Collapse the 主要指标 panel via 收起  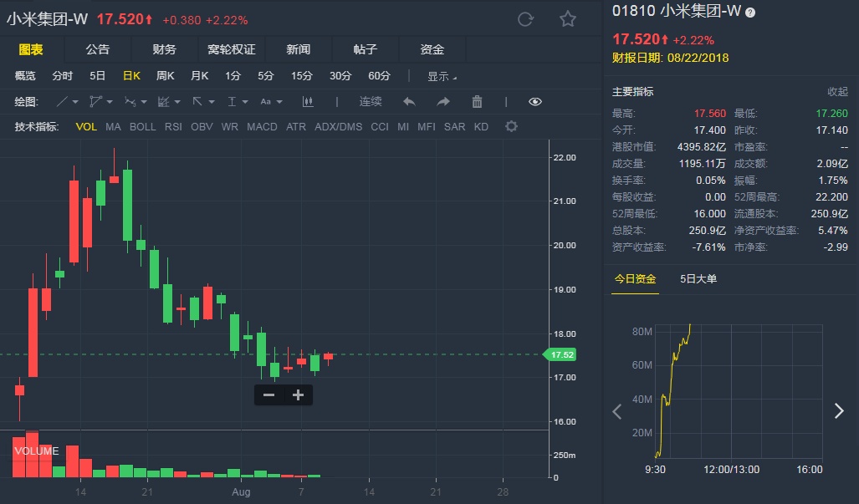(x=837, y=92)
